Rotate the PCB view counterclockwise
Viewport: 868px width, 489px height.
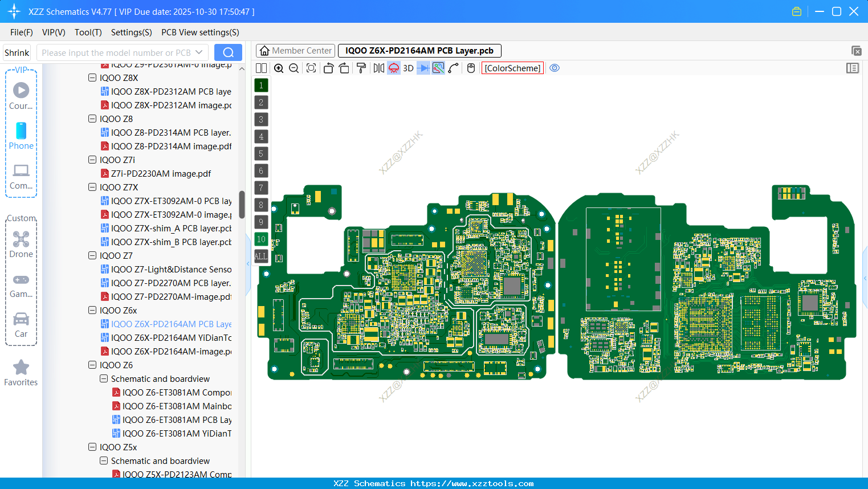click(x=328, y=68)
